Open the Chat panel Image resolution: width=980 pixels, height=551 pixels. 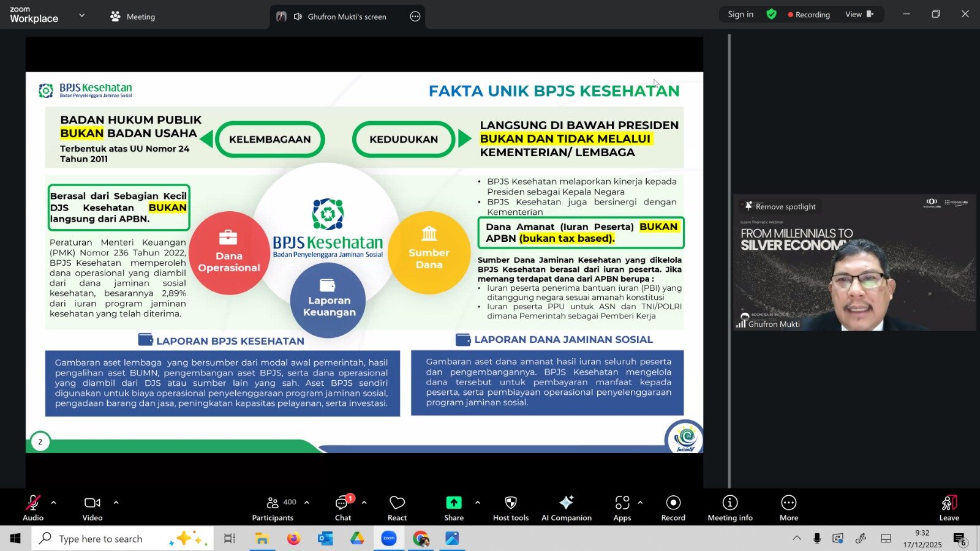click(343, 508)
